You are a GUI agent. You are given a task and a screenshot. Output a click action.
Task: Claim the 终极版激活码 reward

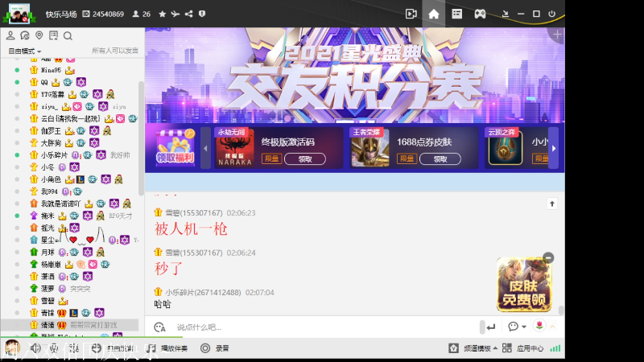[305, 159]
